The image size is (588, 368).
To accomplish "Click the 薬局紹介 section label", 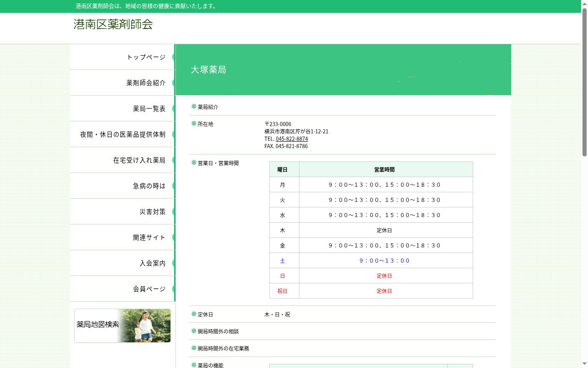I will [208, 107].
